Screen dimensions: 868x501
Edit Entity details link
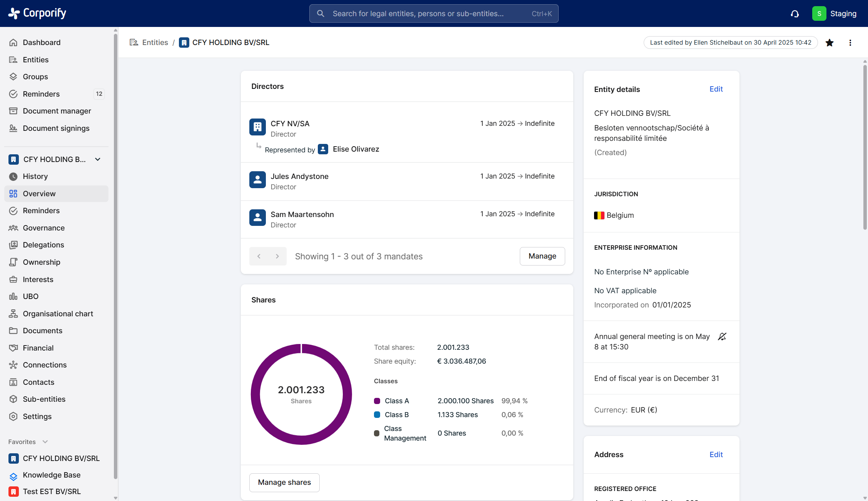716,89
